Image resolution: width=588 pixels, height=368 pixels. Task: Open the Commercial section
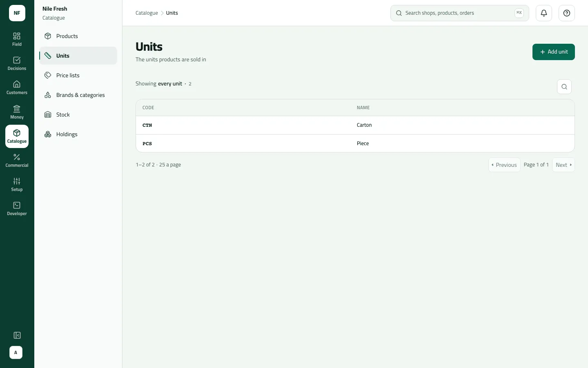pyautogui.click(x=17, y=160)
